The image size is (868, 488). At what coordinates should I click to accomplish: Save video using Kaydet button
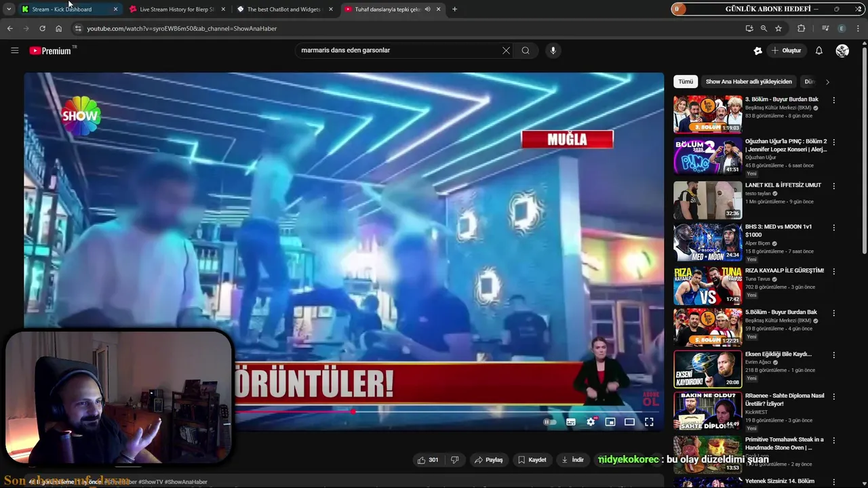point(532,460)
